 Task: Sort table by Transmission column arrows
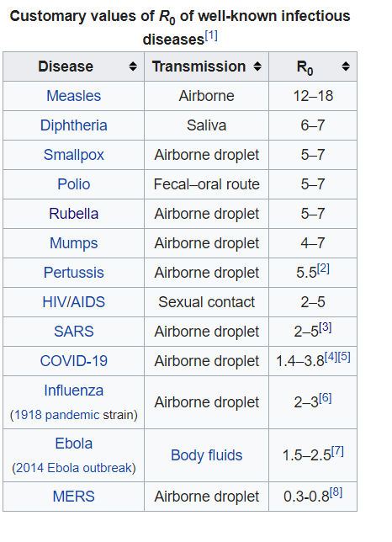(257, 66)
